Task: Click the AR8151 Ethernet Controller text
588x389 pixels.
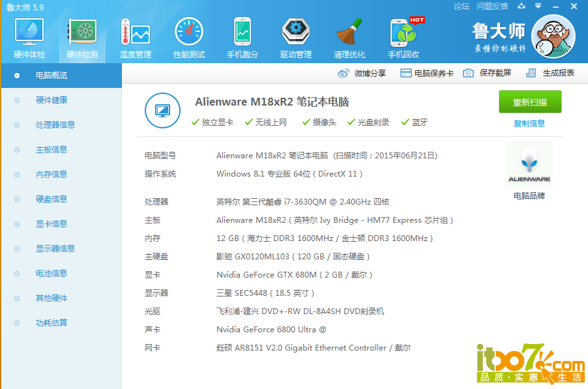Action: tap(313, 348)
